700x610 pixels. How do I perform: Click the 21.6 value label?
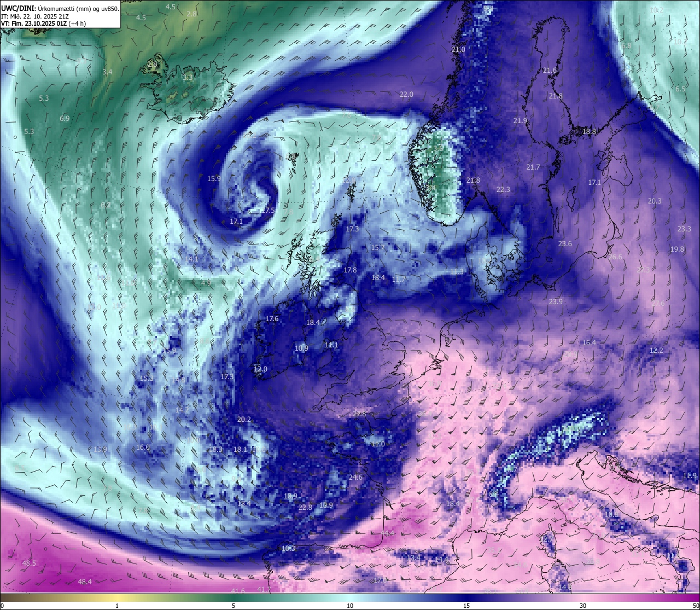click(x=550, y=70)
